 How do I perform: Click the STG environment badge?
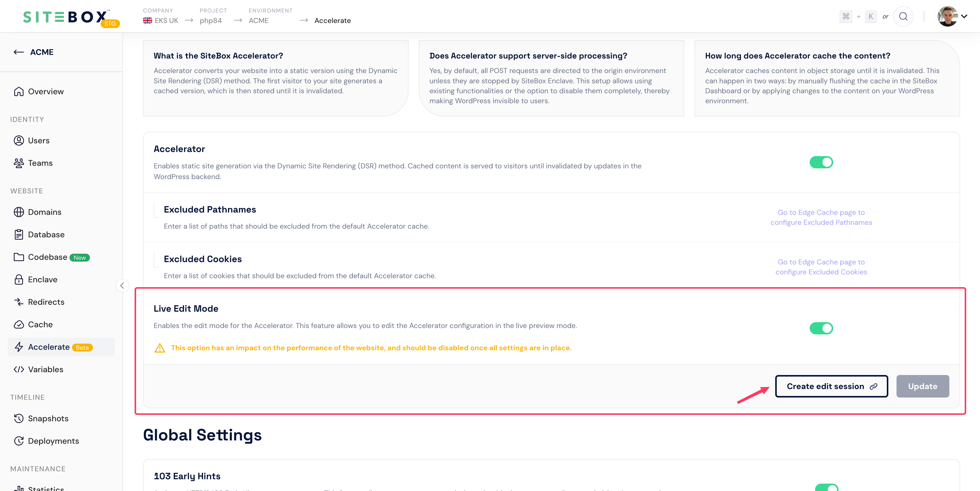coord(110,24)
